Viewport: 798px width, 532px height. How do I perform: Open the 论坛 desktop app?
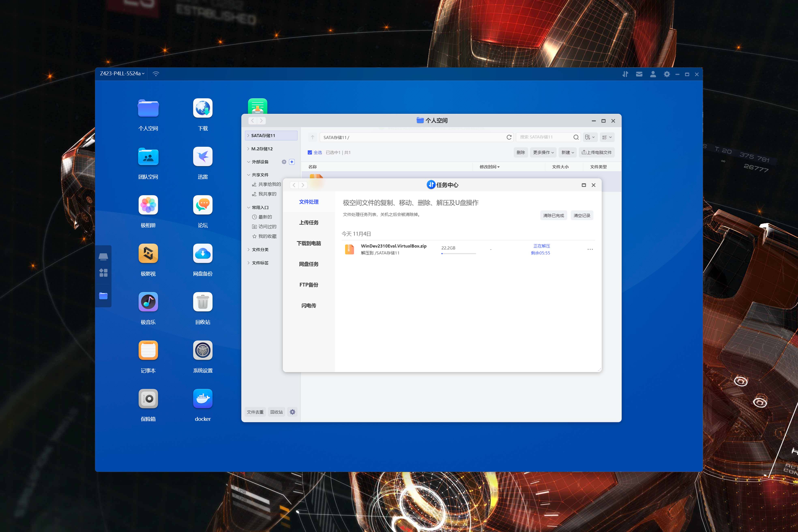(203, 205)
